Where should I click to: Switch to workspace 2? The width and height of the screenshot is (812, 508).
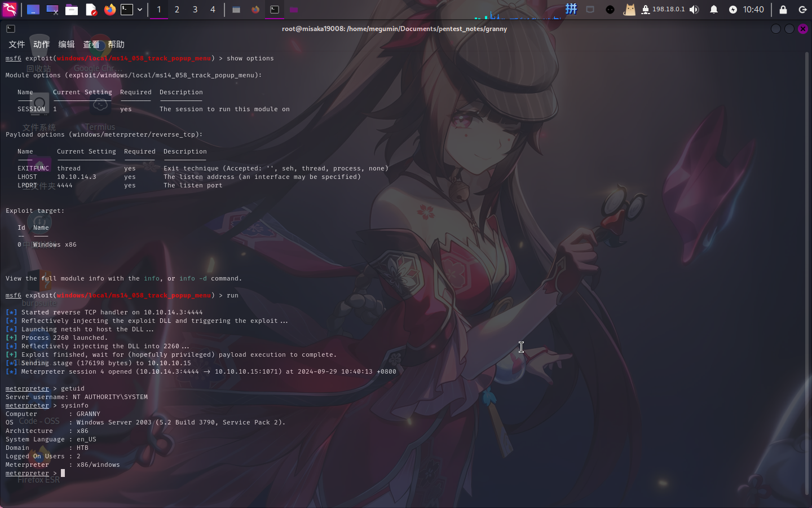point(177,10)
